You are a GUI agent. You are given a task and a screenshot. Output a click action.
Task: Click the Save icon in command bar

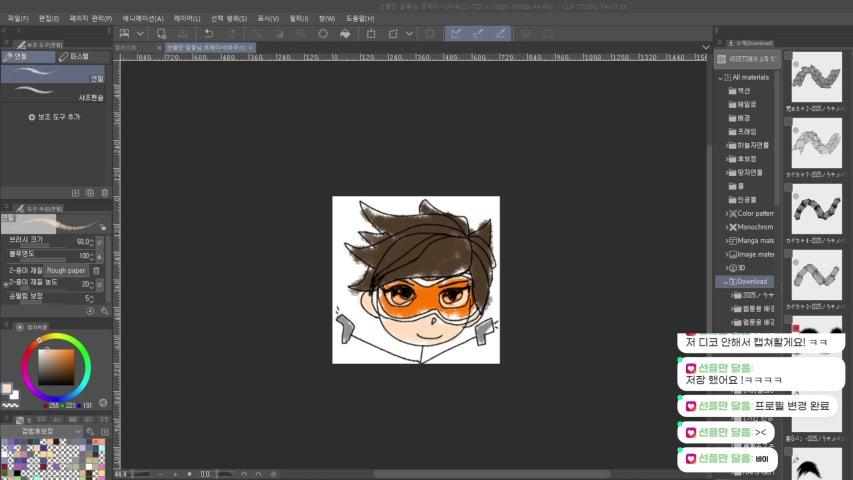180,33
